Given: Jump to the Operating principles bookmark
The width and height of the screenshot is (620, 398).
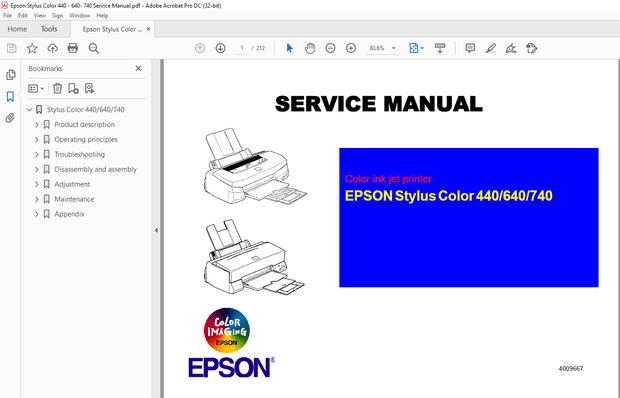Looking at the screenshot, I should pos(86,140).
